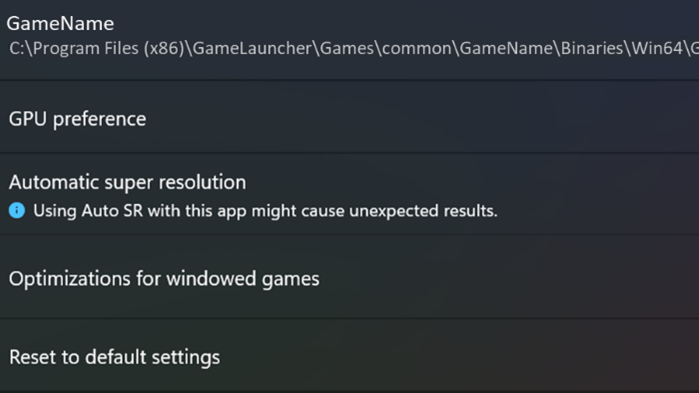Open the Automatic super resolution setting
This screenshot has width=699, height=393.
350,194
